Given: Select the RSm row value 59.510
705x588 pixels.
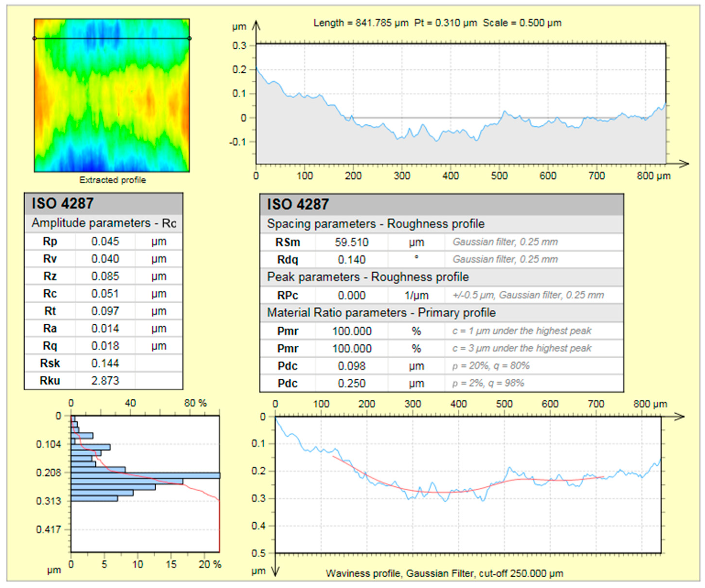Looking at the screenshot, I should [351, 242].
